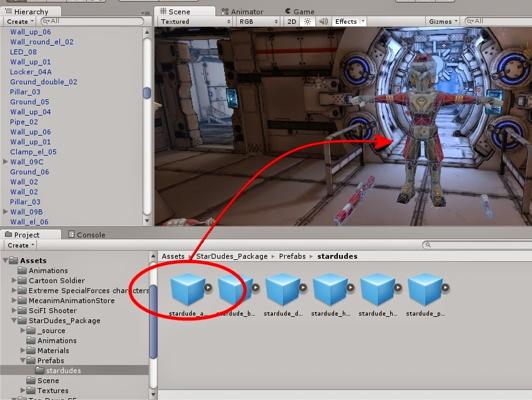Click Assets in the project breadcrumb

[x=173, y=256]
